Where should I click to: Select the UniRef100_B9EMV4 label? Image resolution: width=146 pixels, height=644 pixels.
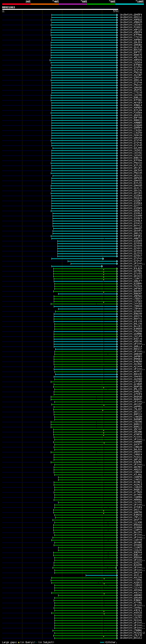click(131, 552)
